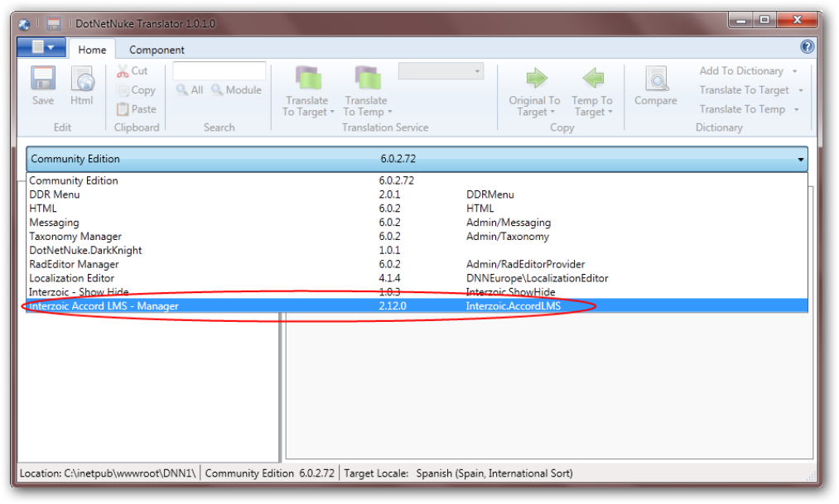The width and height of the screenshot is (839, 504).
Task: Select the HTML list row
Action: 417,209
